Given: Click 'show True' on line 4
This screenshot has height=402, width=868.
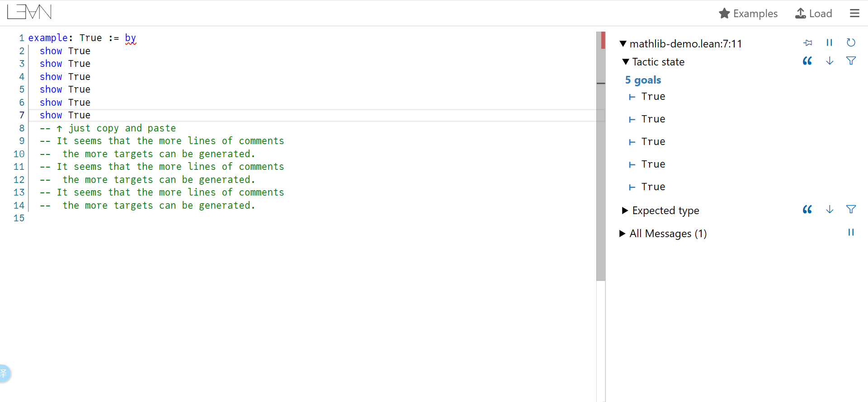Looking at the screenshot, I should 65,77.
